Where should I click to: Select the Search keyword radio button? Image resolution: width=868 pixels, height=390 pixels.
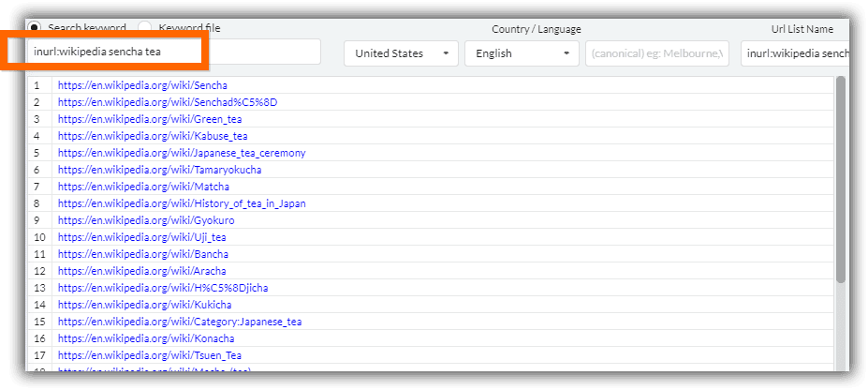[x=35, y=27]
